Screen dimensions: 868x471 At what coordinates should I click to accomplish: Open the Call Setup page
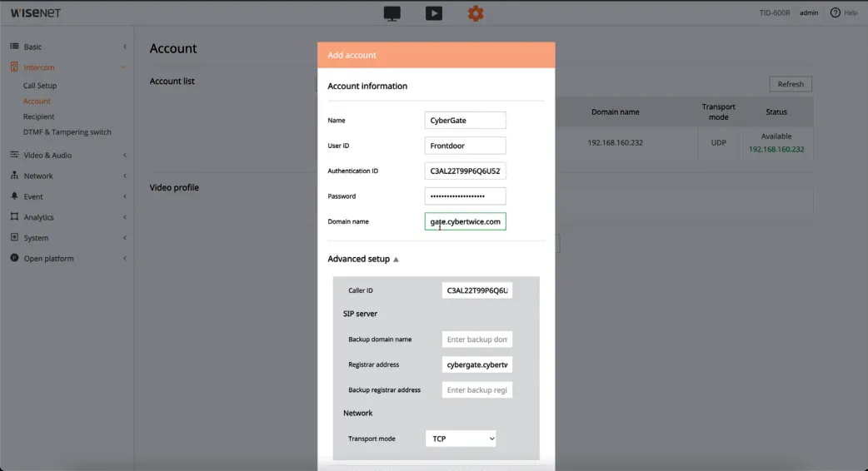(x=40, y=86)
